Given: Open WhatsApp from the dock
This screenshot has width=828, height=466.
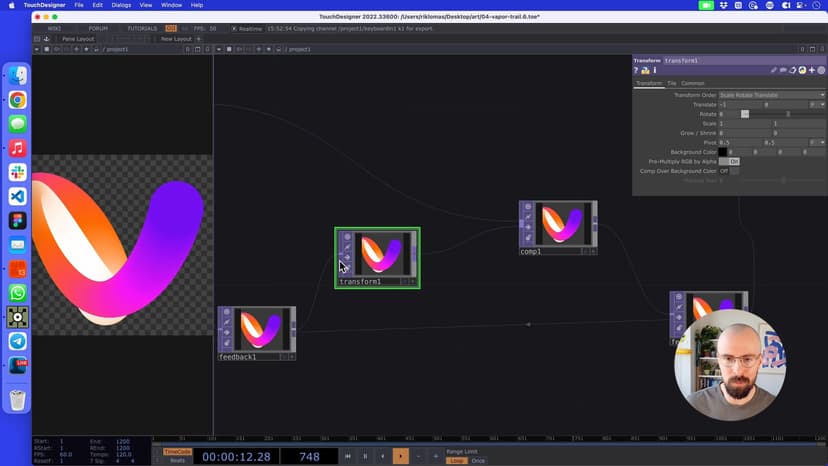Looking at the screenshot, I should 17,293.
